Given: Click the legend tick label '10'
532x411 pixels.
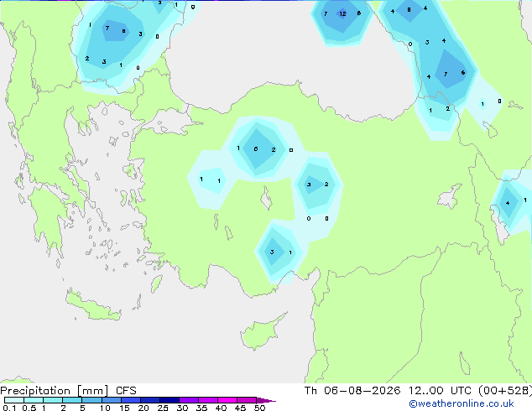Looking at the screenshot, I should pos(105,408).
